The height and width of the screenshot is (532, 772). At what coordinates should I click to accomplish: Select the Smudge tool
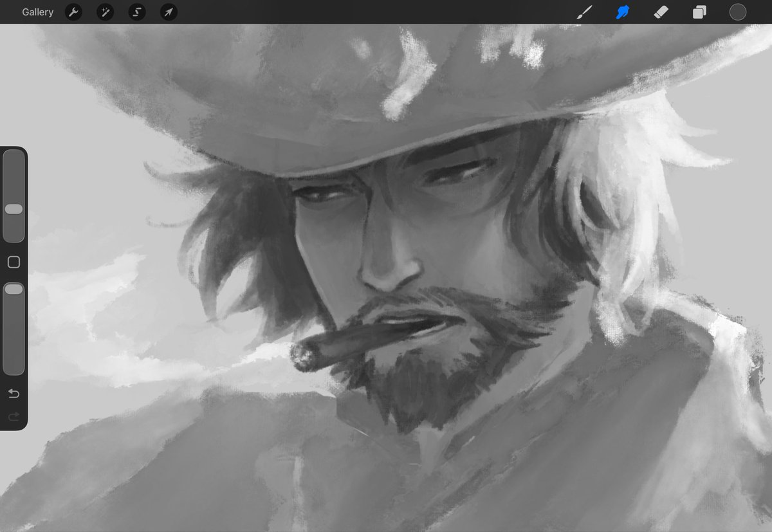point(622,12)
